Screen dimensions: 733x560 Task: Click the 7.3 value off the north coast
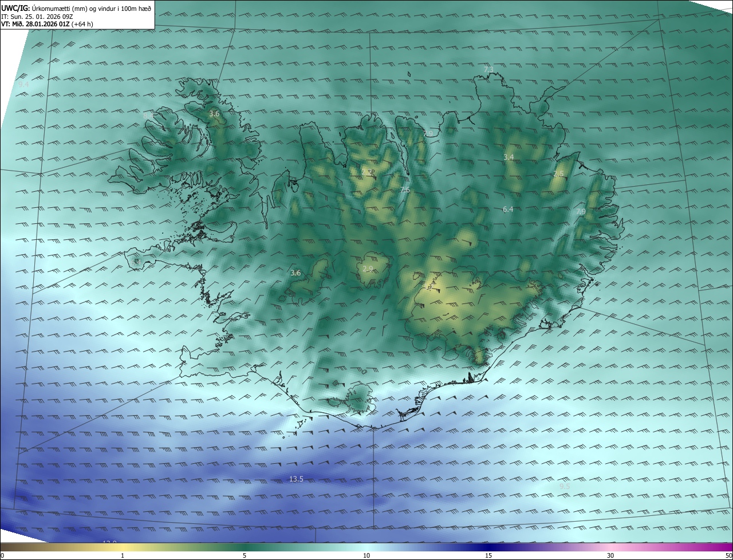(x=488, y=69)
